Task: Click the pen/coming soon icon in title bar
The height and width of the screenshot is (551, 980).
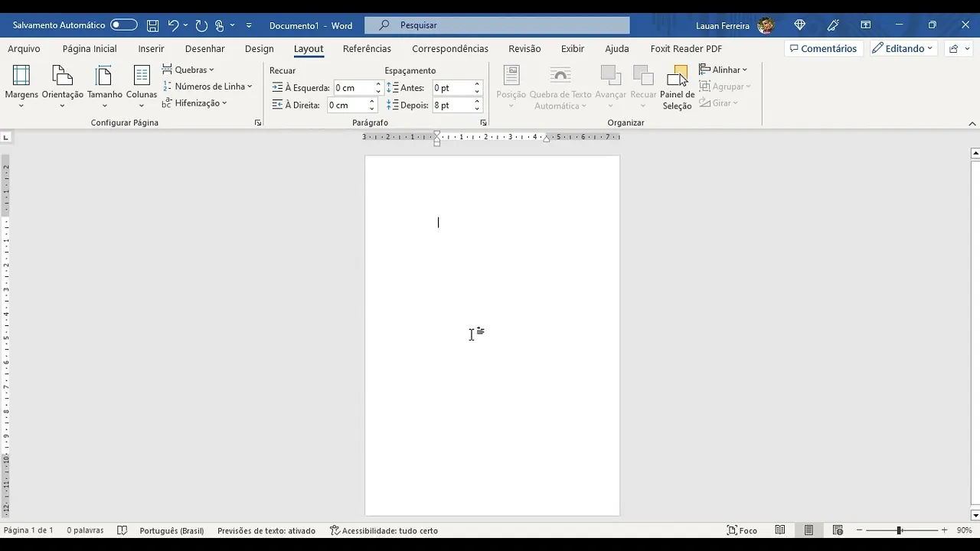Action: point(833,25)
